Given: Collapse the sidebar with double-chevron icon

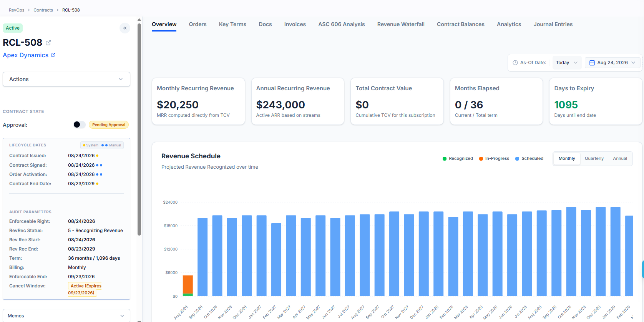Looking at the screenshot, I should 125,28.
